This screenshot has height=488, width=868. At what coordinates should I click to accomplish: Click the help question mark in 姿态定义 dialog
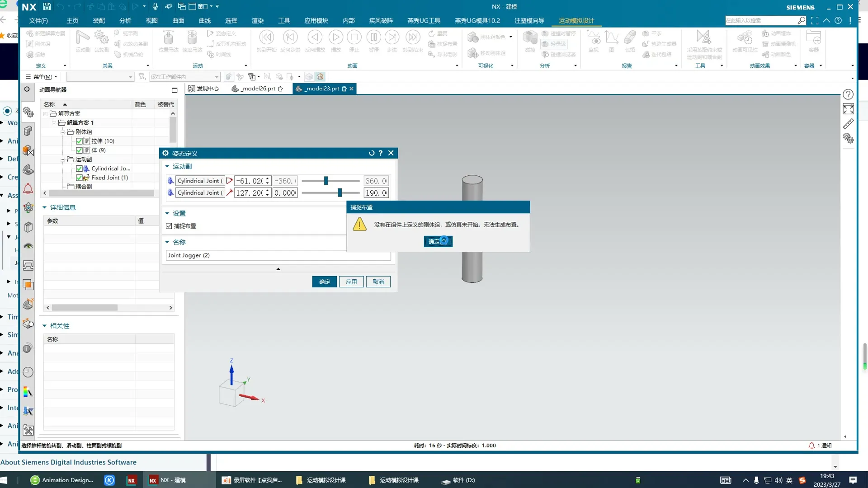tap(381, 153)
